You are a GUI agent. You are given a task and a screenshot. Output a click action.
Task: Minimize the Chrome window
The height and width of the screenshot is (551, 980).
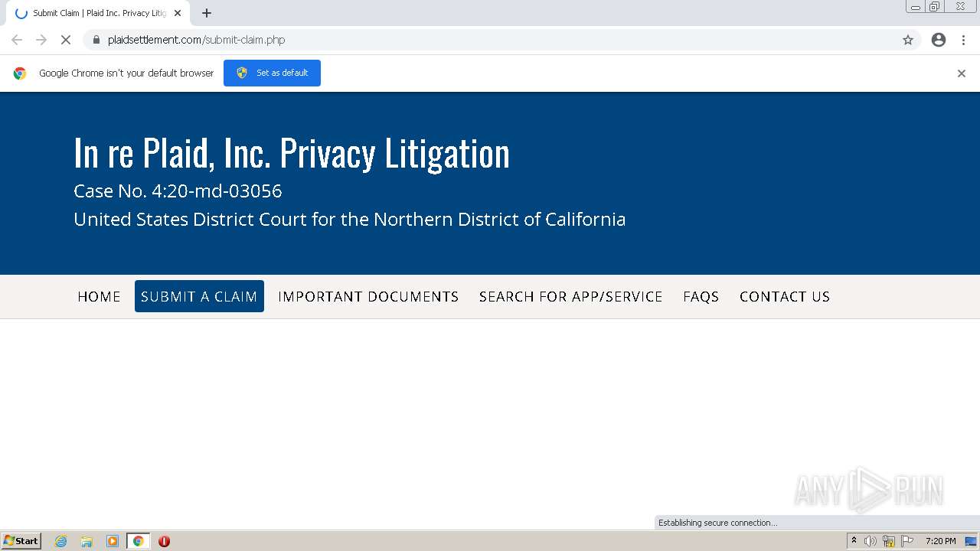pyautogui.click(x=916, y=7)
